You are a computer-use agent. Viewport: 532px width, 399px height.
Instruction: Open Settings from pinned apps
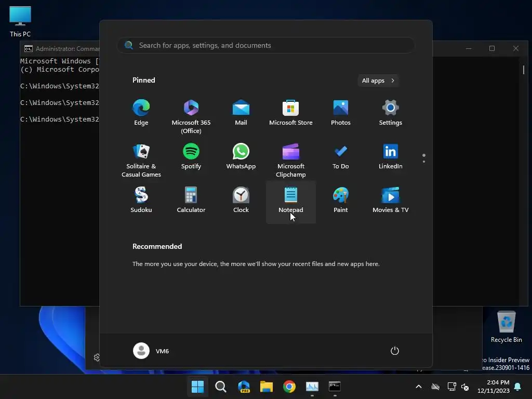click(391, 113)
